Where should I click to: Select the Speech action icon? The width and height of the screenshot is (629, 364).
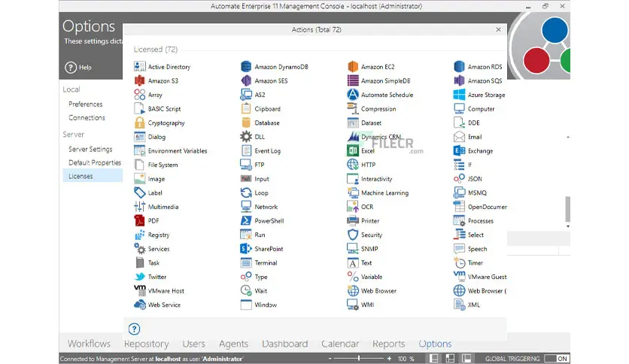click(459, 248)
